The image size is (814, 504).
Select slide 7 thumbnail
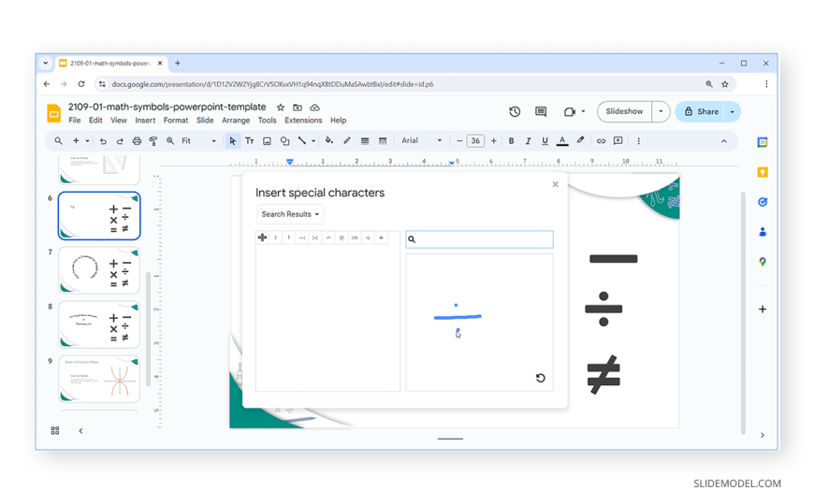coord(99,270)
